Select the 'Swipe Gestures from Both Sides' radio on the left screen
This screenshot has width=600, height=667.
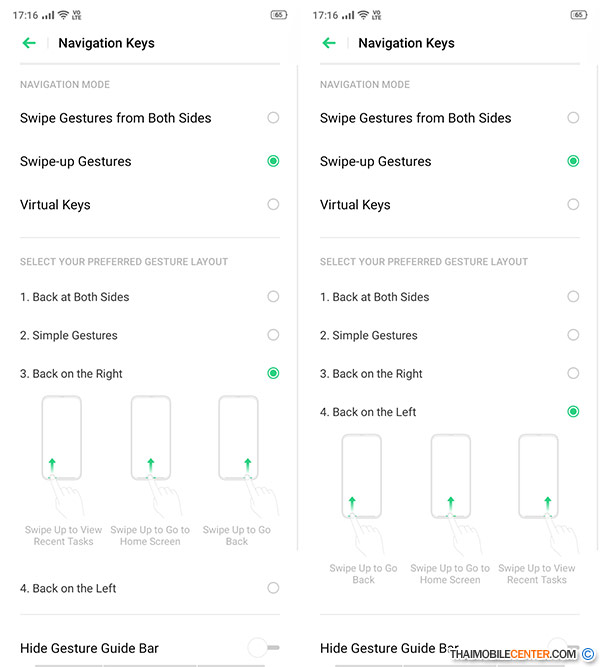(x=273, y=117)
